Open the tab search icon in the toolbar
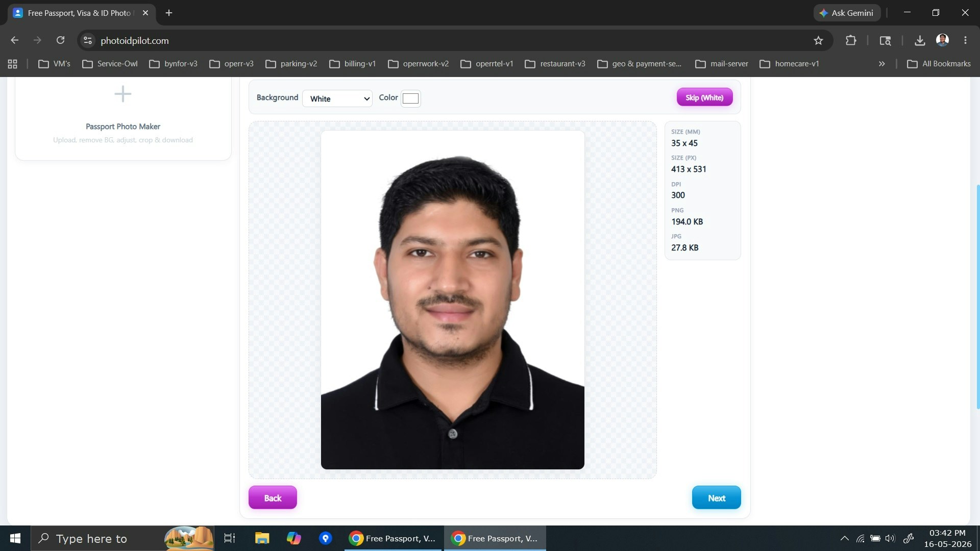The image size is (980, 551). 885,40
